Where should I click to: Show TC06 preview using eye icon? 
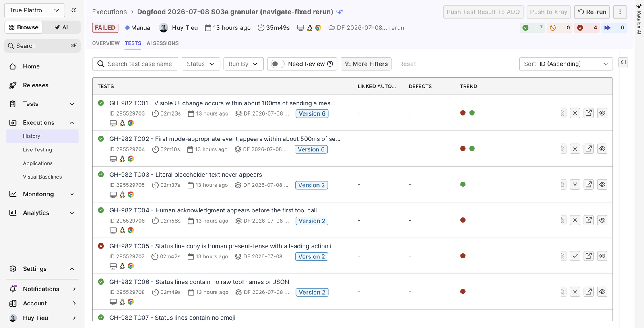coord(602,292)
